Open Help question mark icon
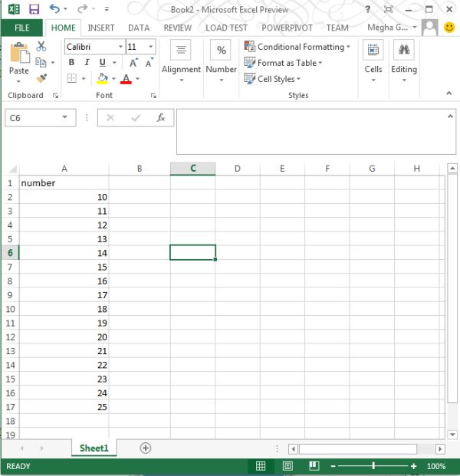 368,9
